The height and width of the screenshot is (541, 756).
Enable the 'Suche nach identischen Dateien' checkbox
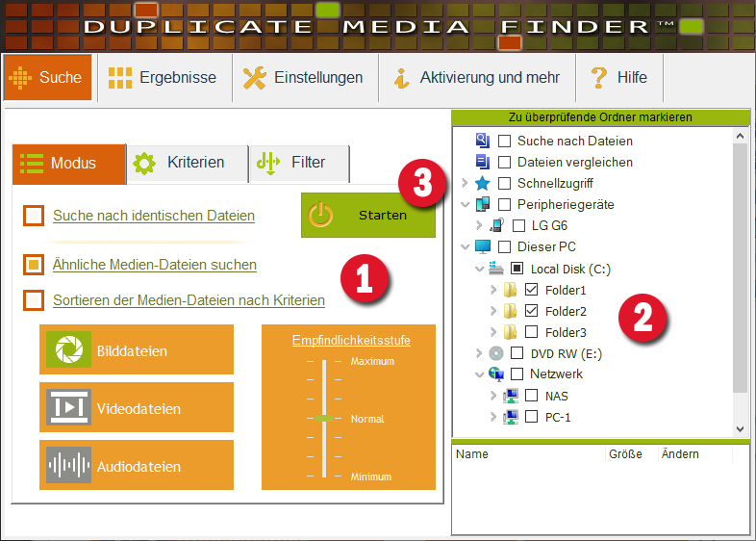tap(35, 216)
